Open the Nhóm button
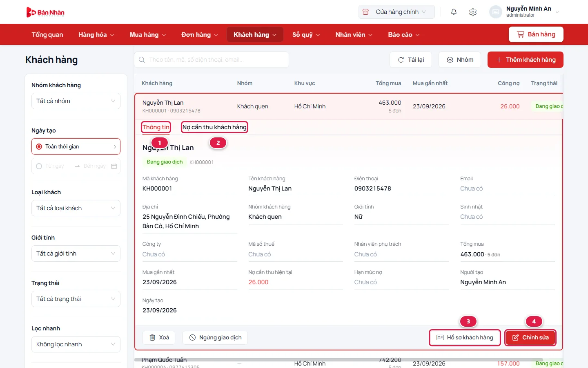 460,60
